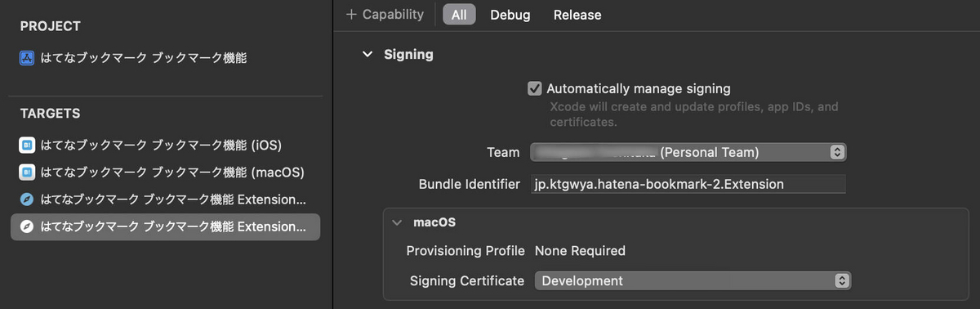Click the highlighted Extension target compass icon
This screenshot has height=309, width=980.
pyautogui.click(x=26, y=226)
